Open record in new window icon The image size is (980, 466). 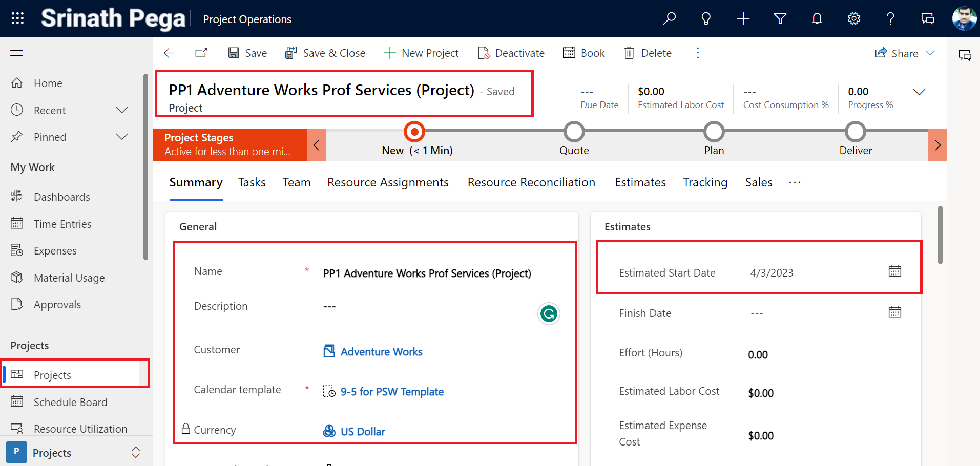pos(201,53)
